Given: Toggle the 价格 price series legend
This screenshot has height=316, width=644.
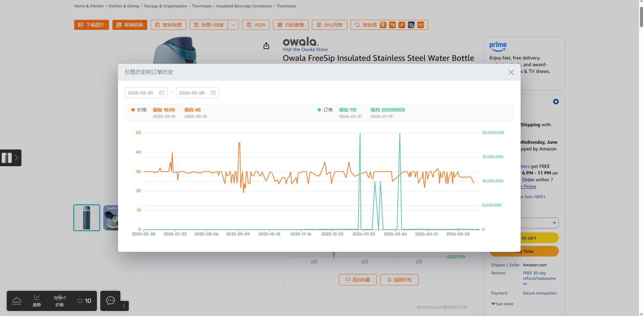Looking at the screenshot, I should click(139, 110).
